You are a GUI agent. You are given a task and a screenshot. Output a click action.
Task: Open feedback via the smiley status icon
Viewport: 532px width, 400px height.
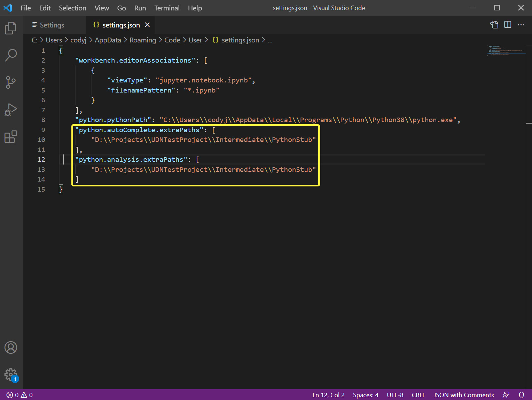(x=506, y=395)
